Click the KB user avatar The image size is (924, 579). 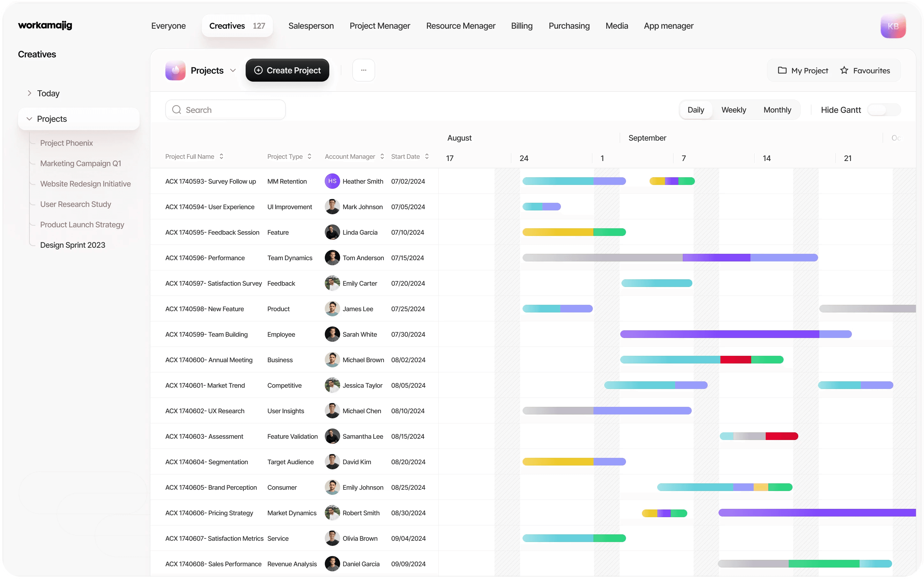(x=893, y=26)
